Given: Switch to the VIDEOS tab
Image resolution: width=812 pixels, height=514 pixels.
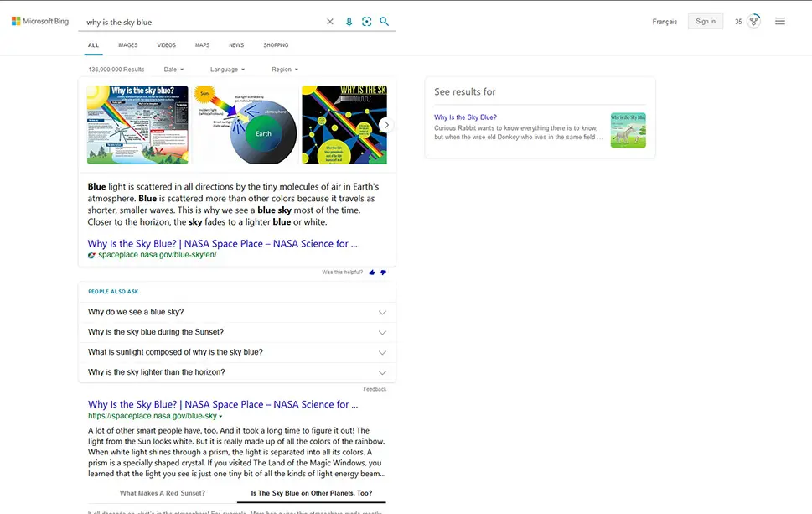Looking at the screenshot, I should click(x=166, y=45).
